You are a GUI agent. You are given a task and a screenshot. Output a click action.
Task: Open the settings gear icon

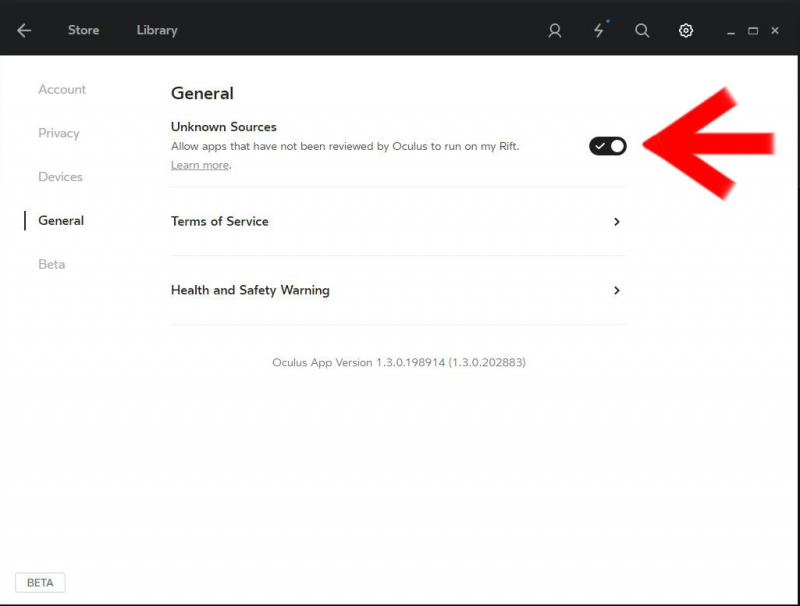[x=686, y=31]
